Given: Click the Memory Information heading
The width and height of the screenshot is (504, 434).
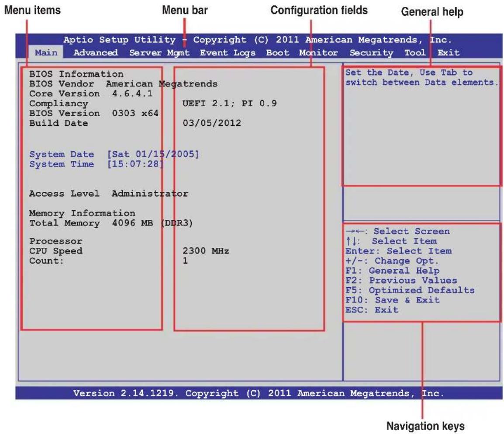Looking at the screenshot, I should click(82, 213).
